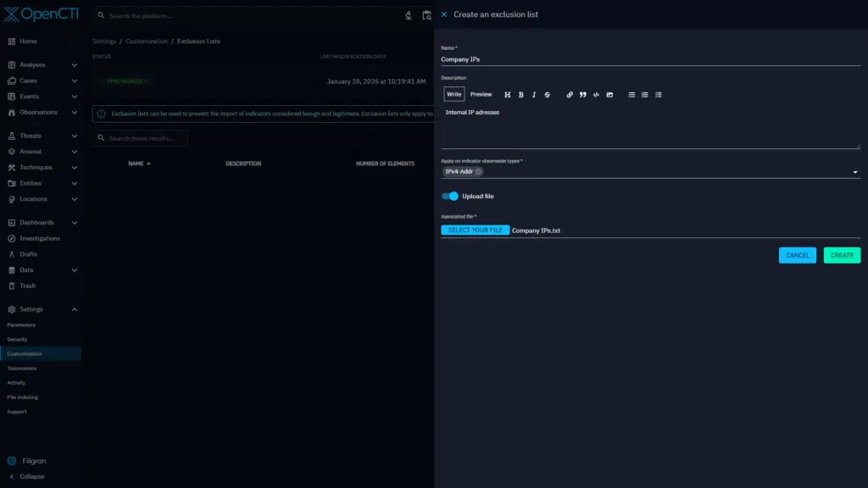Click the blockquote icon in editor toolbar
The height and width of the screenshot is (488, 868).
(x=582, y=95)
